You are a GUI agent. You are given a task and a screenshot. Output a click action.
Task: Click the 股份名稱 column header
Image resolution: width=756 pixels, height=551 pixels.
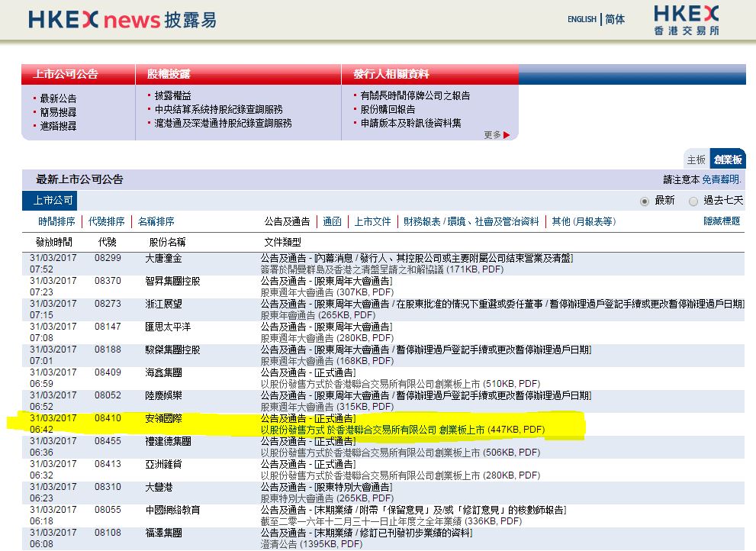(167, 242)
